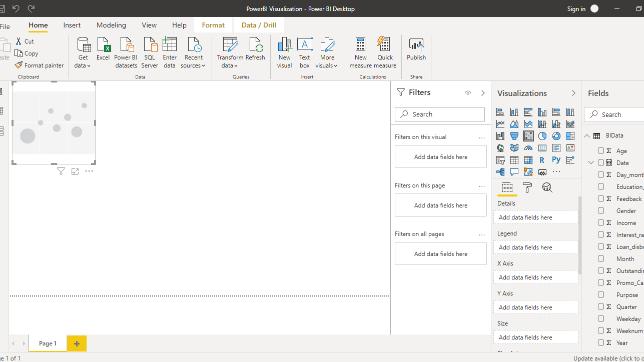Image resolution: width=644 pixels, height=362 pixels.
Task: Choose the slicer visual
Action: click(500, 160)
